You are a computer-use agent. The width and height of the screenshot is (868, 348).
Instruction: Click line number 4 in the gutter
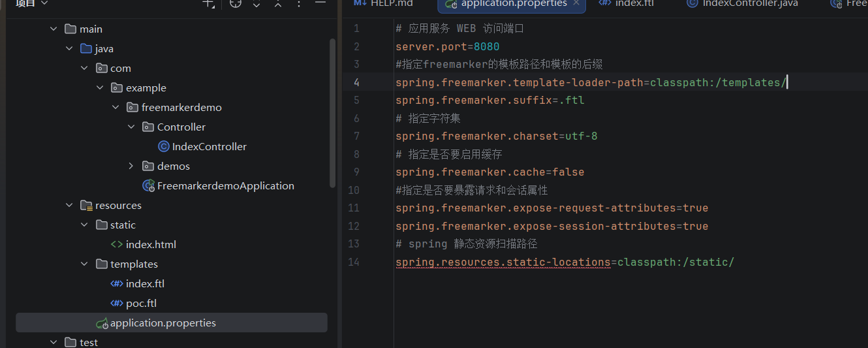pos(356,82)
